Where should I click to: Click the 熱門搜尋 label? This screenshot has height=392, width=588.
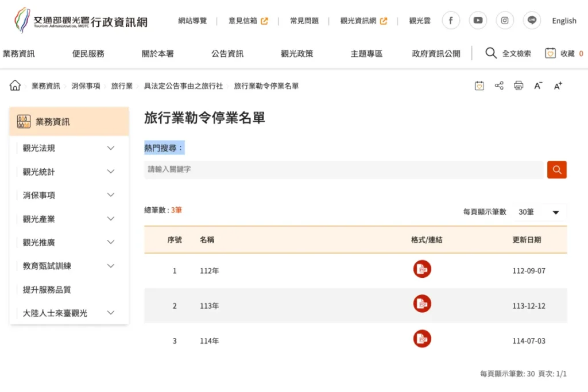(x=164, y=148)
